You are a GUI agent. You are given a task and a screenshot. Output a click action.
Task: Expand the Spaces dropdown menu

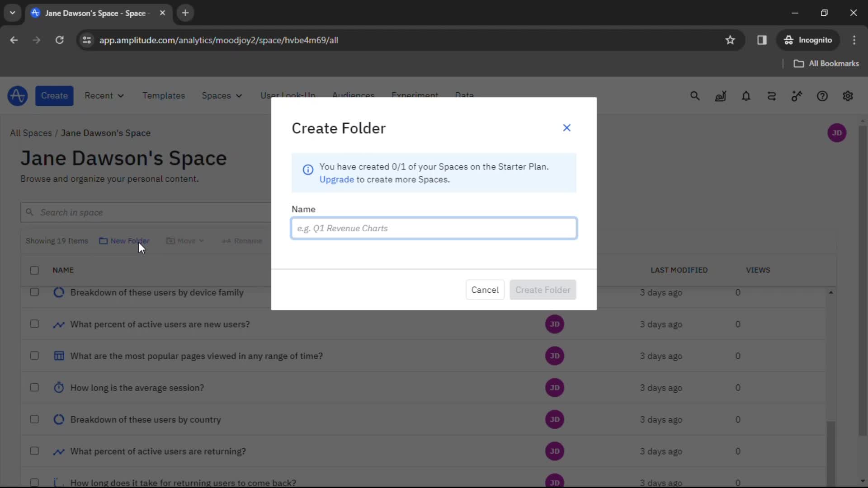(222, 95)
